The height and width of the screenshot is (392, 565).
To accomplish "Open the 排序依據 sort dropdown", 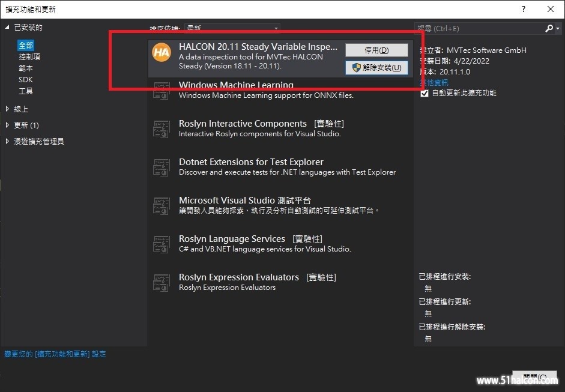I will click(x=232, y=28).
